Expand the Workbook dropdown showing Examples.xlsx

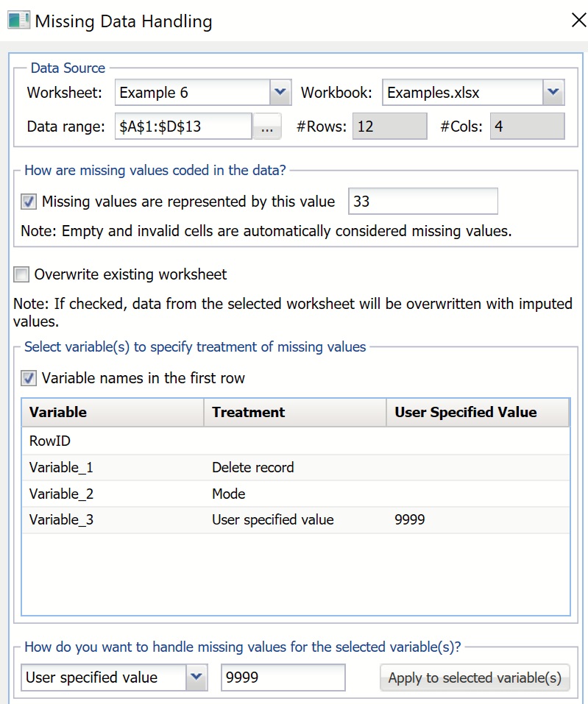pos(553,93)
